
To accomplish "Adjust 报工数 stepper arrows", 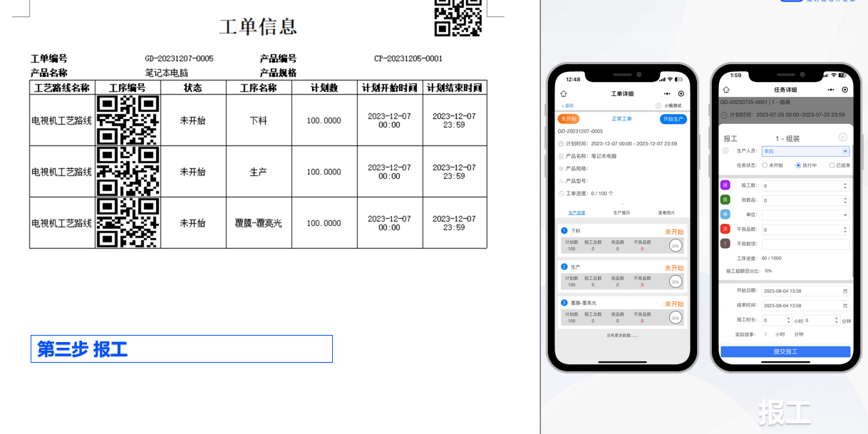I will (x=845, y=185).
